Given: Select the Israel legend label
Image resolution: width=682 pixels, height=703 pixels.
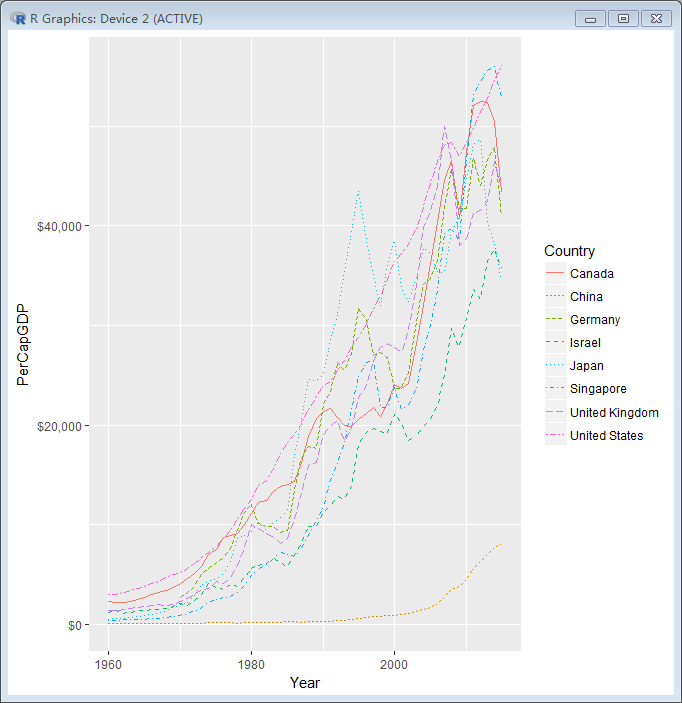Looking at the screenshot, I should click(584, 343).
